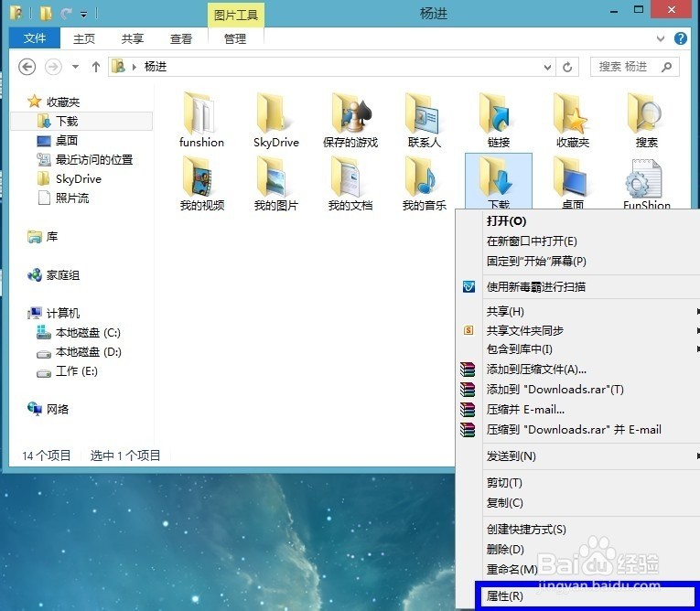Image resolution: width=700 pixels, height=611 pixels.
Task: Choose 删除(D) in context menu
Action: (505, 550)
